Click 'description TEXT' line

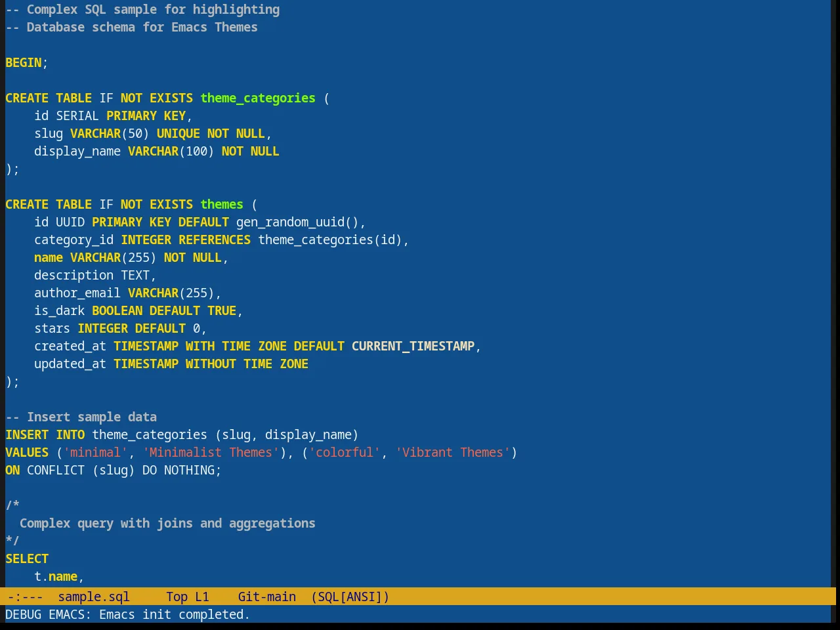95,275
